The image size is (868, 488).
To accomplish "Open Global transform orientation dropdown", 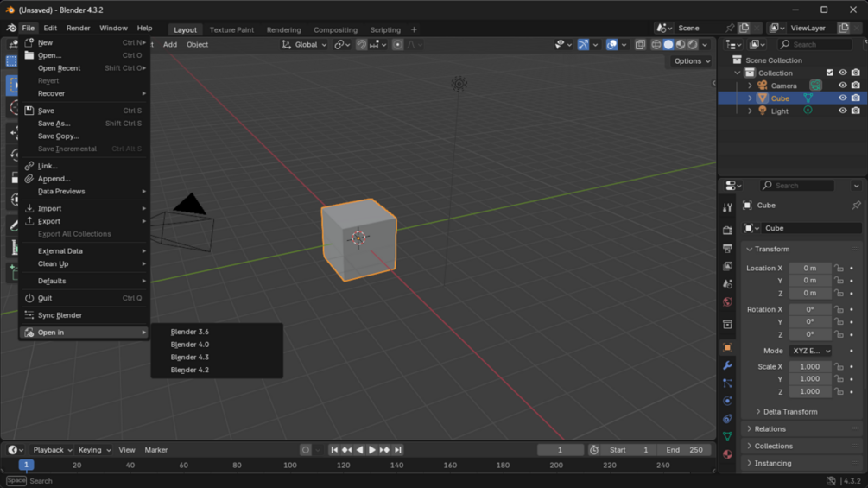I will tap(305, 45).
